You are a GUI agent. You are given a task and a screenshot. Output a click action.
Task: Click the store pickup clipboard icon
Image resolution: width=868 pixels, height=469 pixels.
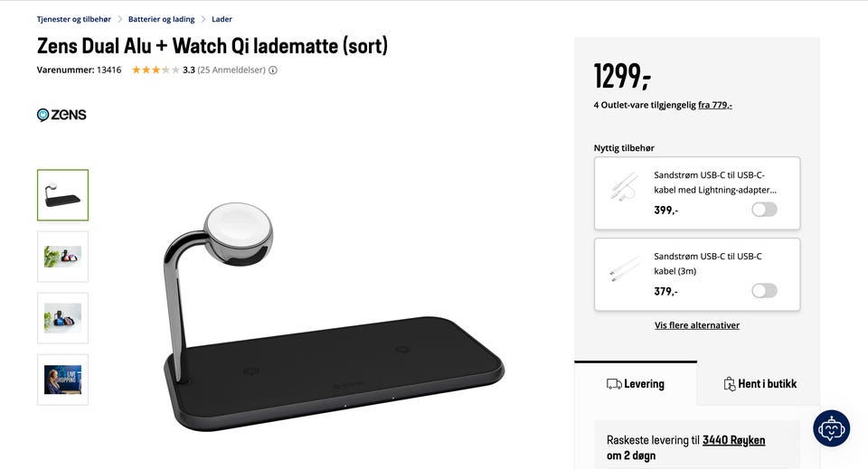point(729,384)
